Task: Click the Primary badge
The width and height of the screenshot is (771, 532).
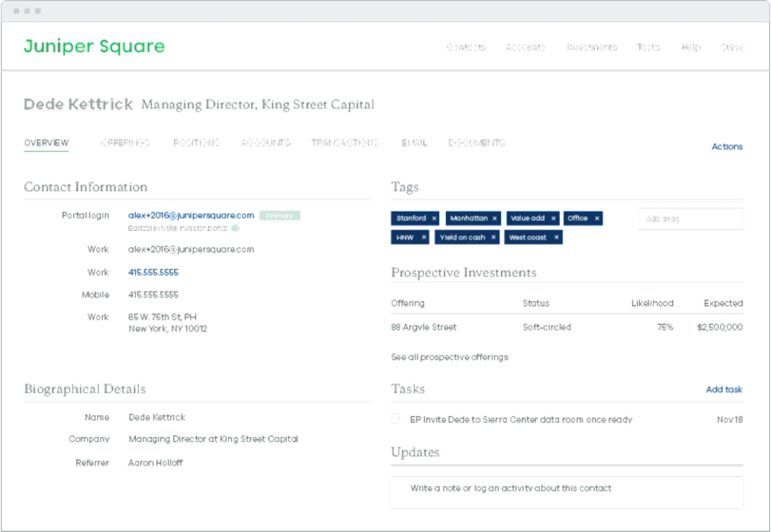Action: (x=280, y=216)
